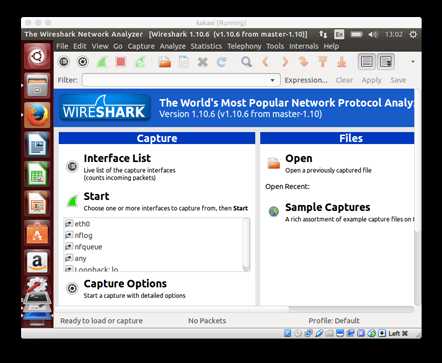Open the Help menu

(x=331, y=46)
